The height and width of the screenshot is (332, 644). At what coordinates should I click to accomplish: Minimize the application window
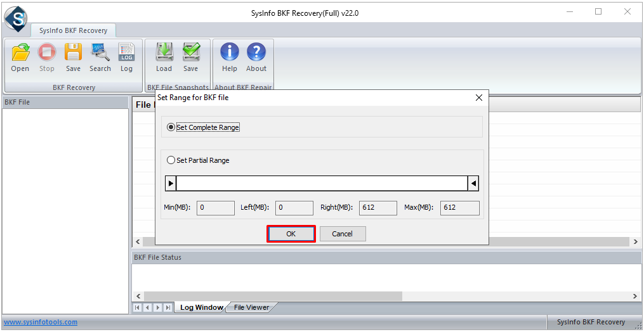569,12
